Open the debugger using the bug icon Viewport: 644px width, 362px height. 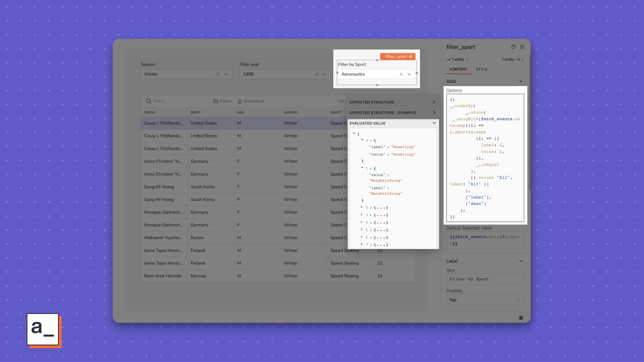(x=521, y=317)
